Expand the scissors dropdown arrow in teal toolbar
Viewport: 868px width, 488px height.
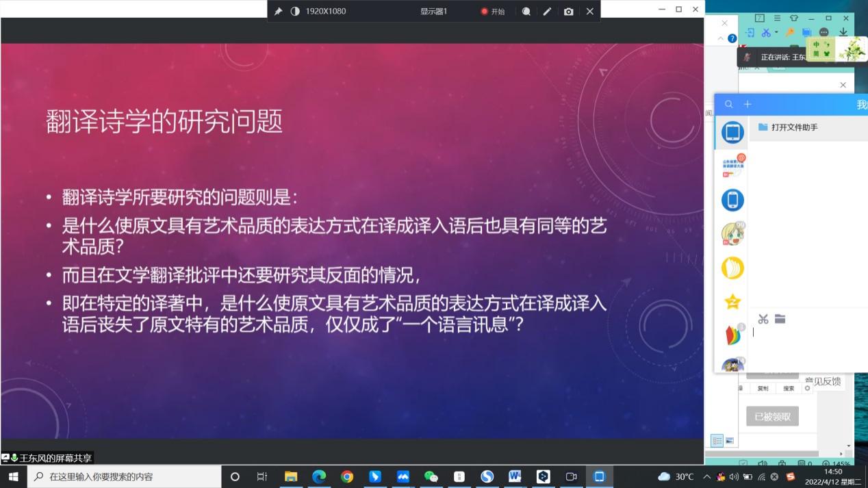776,32
